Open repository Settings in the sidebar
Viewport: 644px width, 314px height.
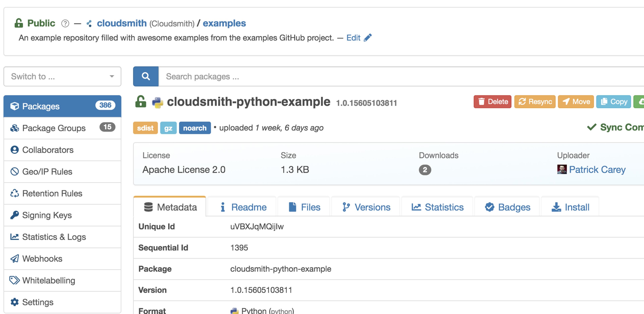pos(38,302)
